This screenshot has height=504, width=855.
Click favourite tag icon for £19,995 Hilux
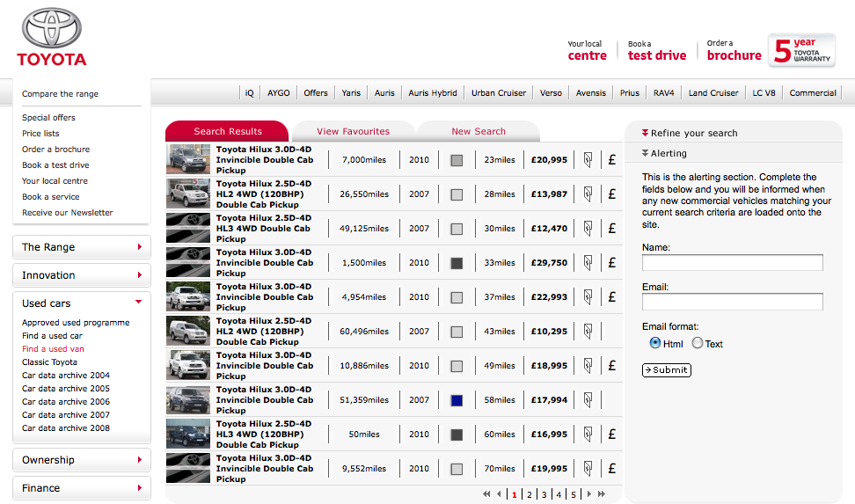click(588, 469)
